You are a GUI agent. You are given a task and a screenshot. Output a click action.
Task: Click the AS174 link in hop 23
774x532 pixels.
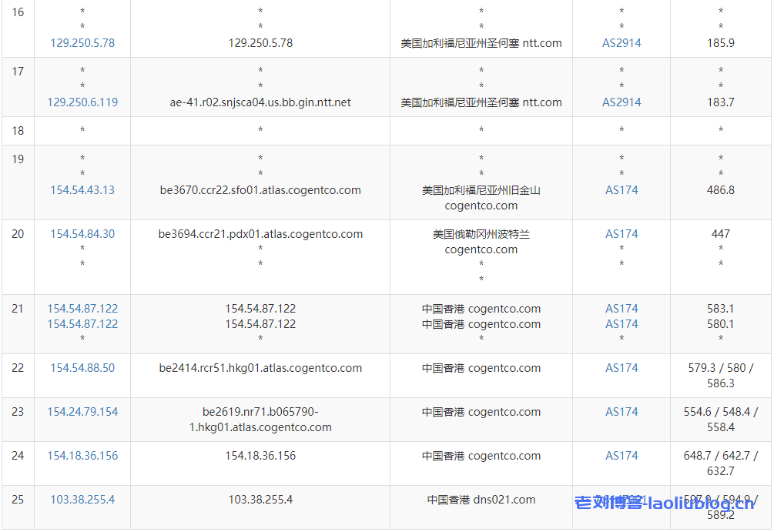click(622, 412)
